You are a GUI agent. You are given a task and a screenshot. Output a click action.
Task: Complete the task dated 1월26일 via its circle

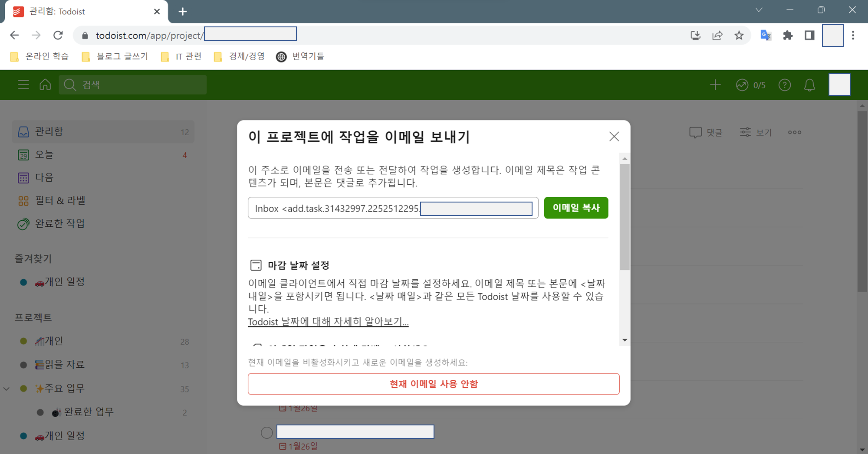(267, 432)
